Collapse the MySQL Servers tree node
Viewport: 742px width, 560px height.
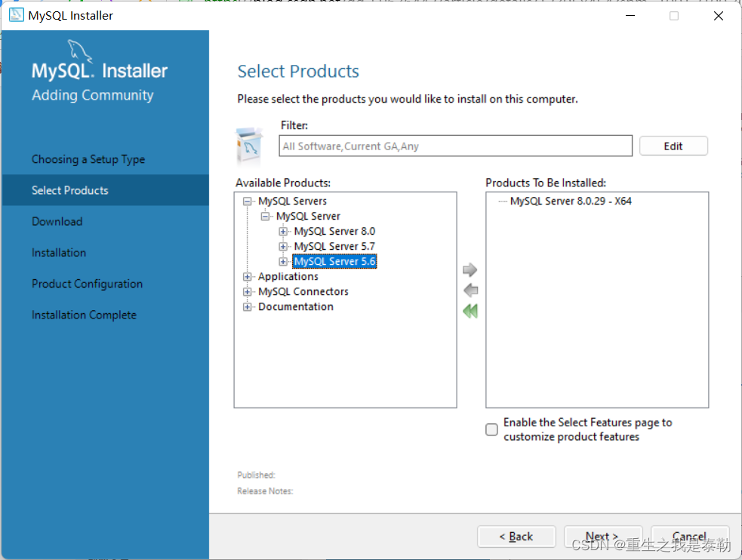pos(247,202)
